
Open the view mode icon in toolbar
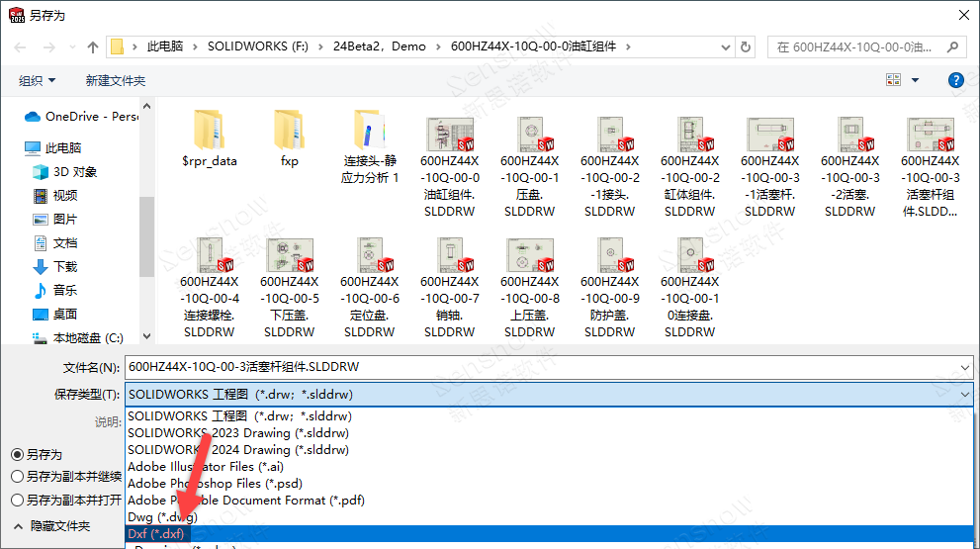[894, 80]
